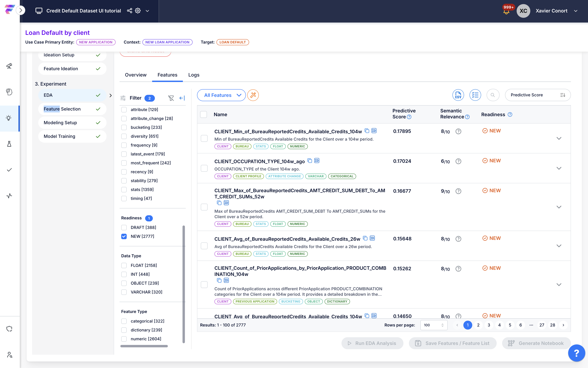This screenshot has height=368, width=588.
Task: Click the CSV download icon
Action: click(458, 95)
